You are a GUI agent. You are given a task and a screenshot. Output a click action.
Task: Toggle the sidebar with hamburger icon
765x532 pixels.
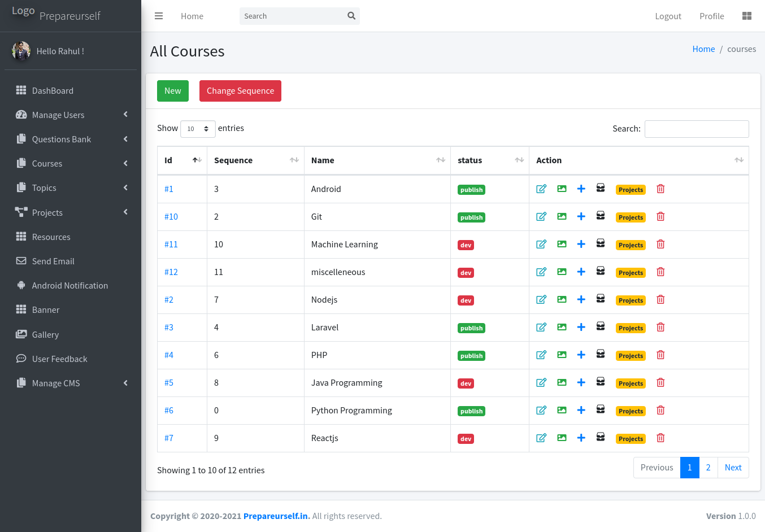pyautogui.click(x=159, y=16)
